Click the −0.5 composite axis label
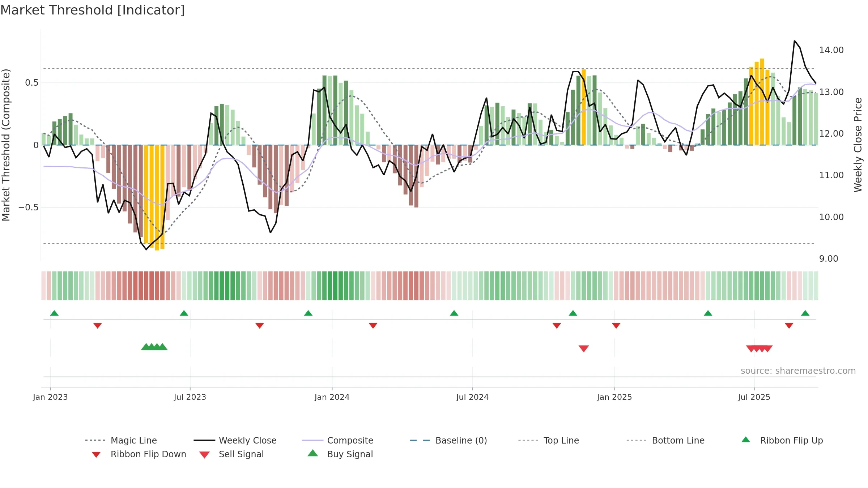The image size is (868, 488). [28, 207]
